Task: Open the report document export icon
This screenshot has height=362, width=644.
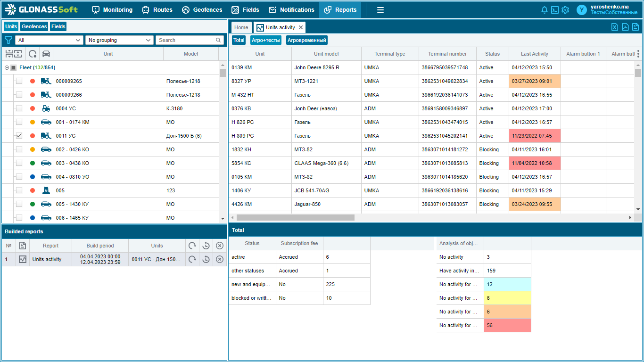Action: (636, 27)
